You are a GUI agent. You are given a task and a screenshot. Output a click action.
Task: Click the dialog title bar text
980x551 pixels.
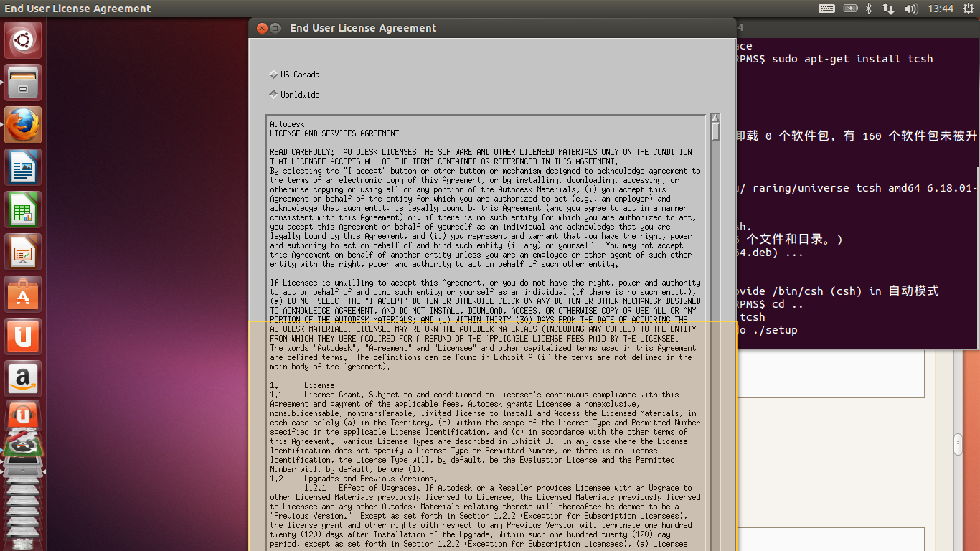click(x=363, y=28)
